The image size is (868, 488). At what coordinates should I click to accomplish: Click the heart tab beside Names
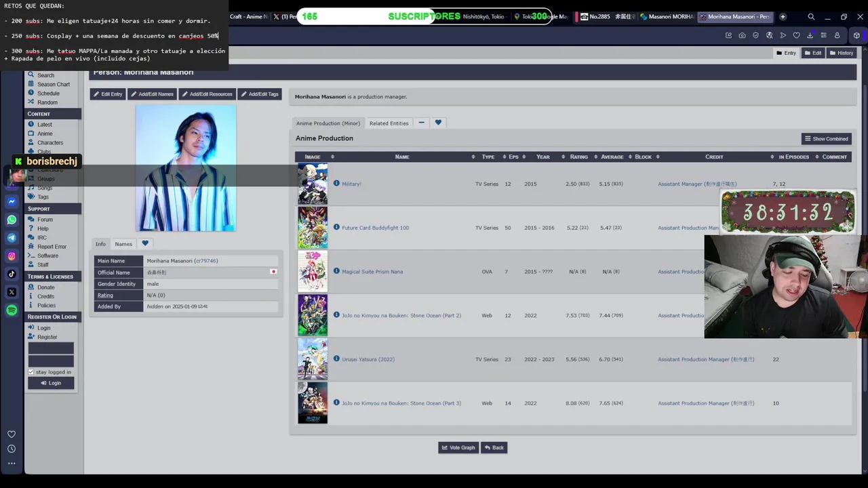point(145,243)
